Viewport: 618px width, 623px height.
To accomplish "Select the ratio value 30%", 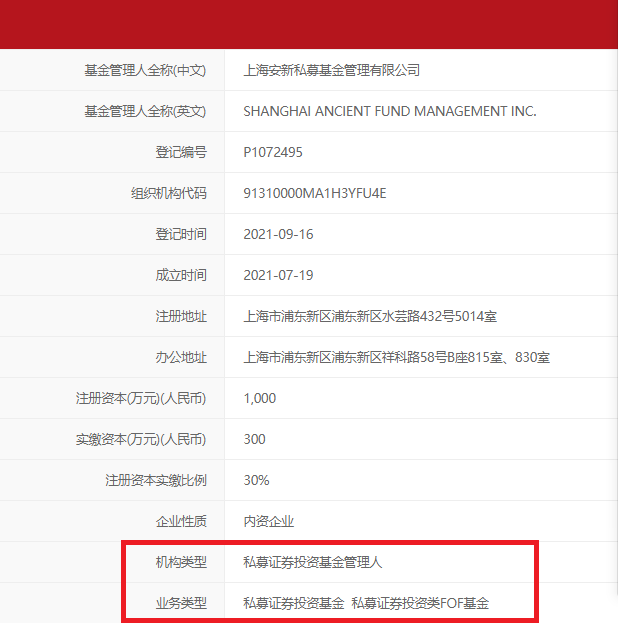I will click(256, 480).
